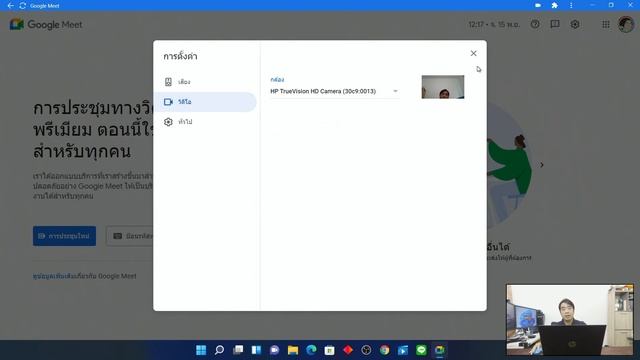Open Microsoft Store on taskbar

coord(329,350)
